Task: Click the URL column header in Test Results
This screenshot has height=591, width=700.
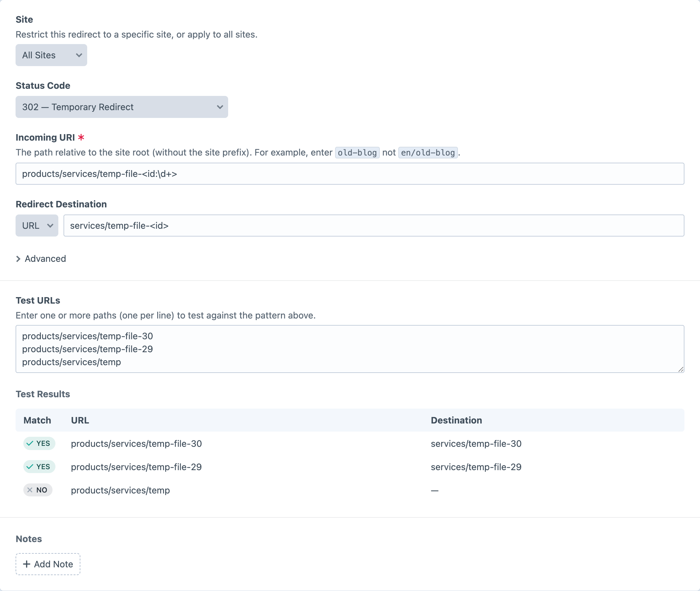Action: (80, 420)
